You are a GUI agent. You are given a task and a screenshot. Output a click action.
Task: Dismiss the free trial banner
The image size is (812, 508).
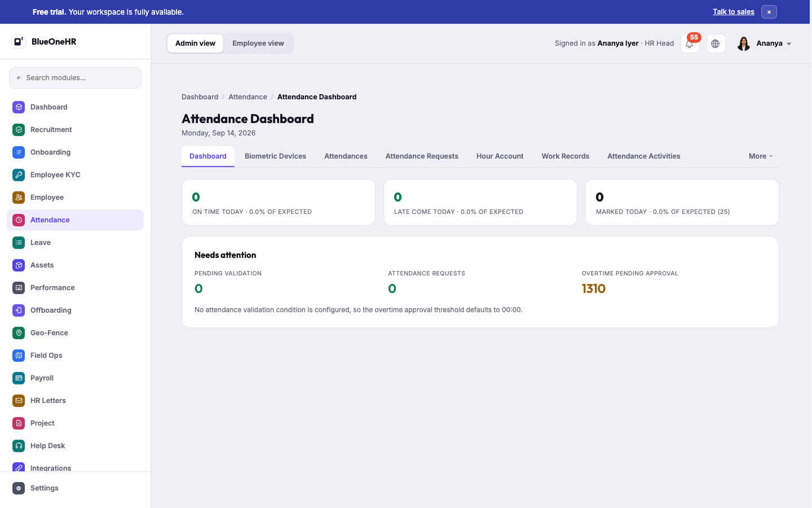769,12
